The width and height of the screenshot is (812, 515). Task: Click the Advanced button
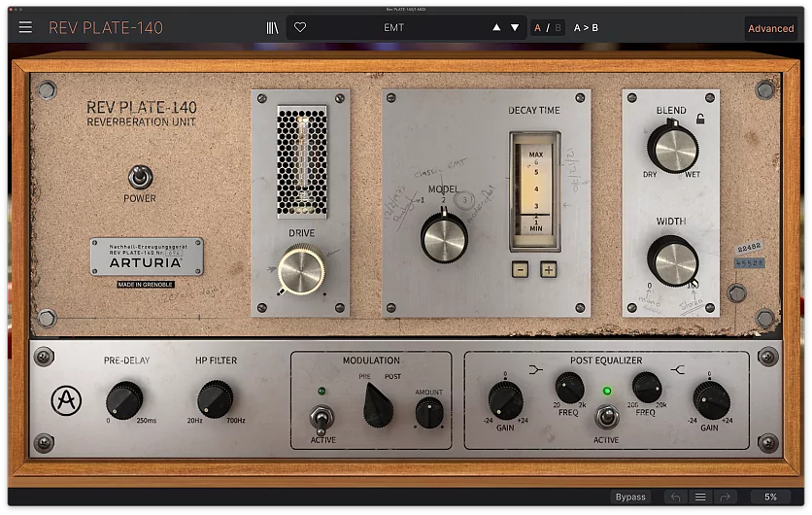(770, 28)
